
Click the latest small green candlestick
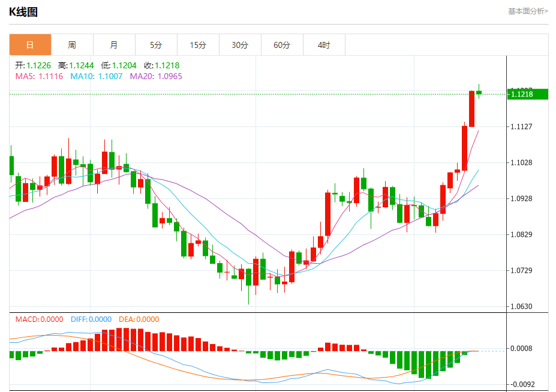tap(479, 92)
